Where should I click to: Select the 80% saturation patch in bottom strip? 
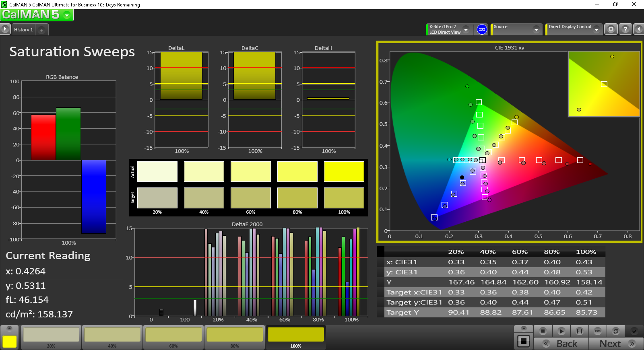(x=235, y=337)
